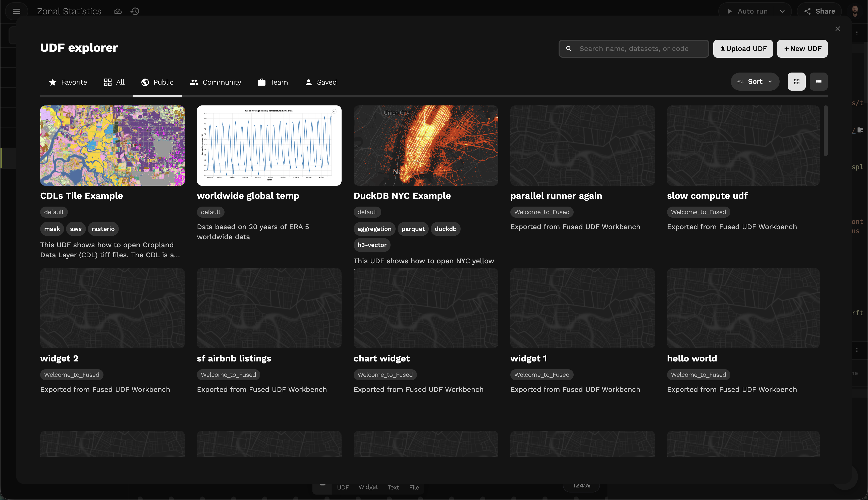The height and width of the screenshot is (500, 868).
Task: Open widget 2 thumbnail
Action: coord(112,308)
